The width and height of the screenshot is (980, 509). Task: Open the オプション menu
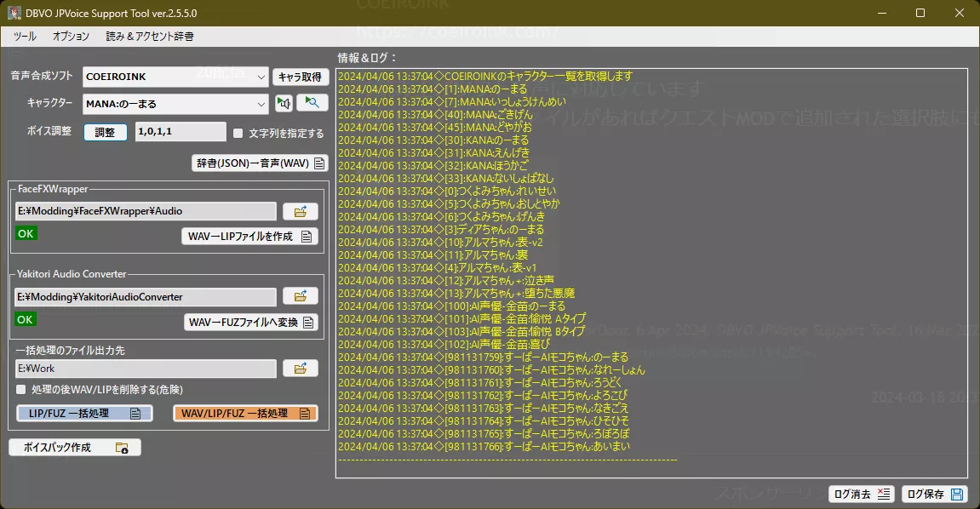[71, 37]
